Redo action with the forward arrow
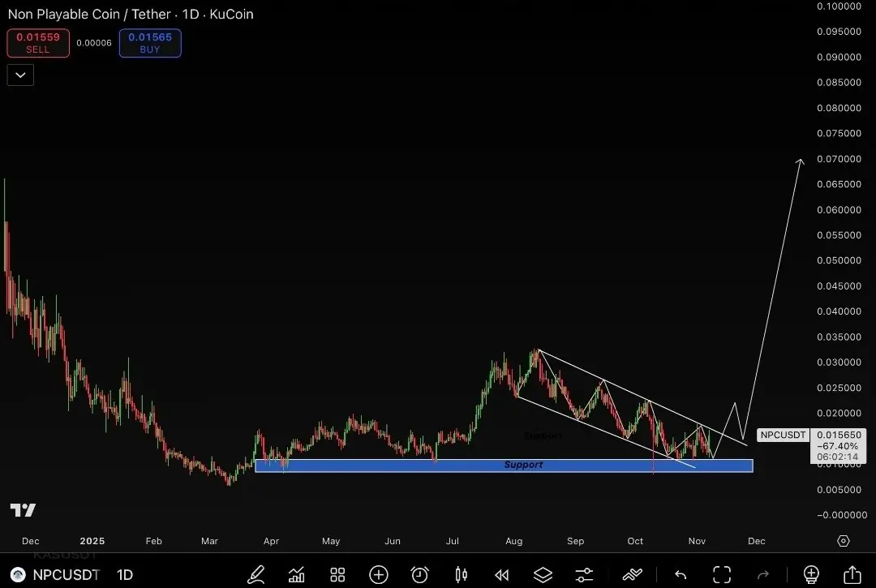The image size is (876, 588). click(x=763, y=574)
